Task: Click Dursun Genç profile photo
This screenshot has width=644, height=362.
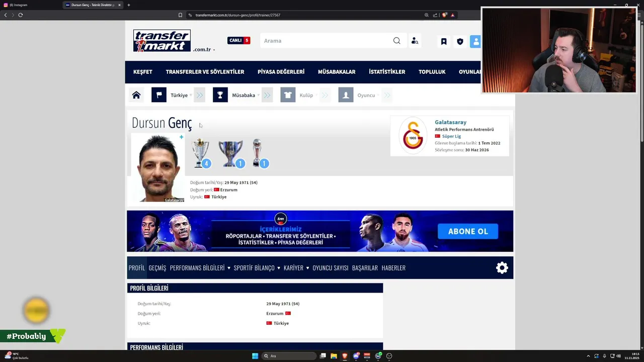Action: tap(157, 168)
